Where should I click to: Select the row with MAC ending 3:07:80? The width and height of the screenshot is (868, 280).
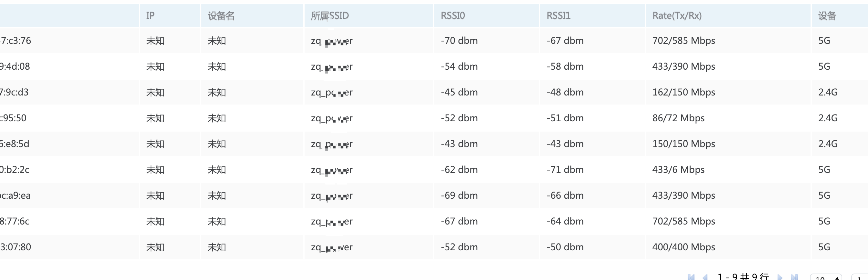(x=434, y=247)
